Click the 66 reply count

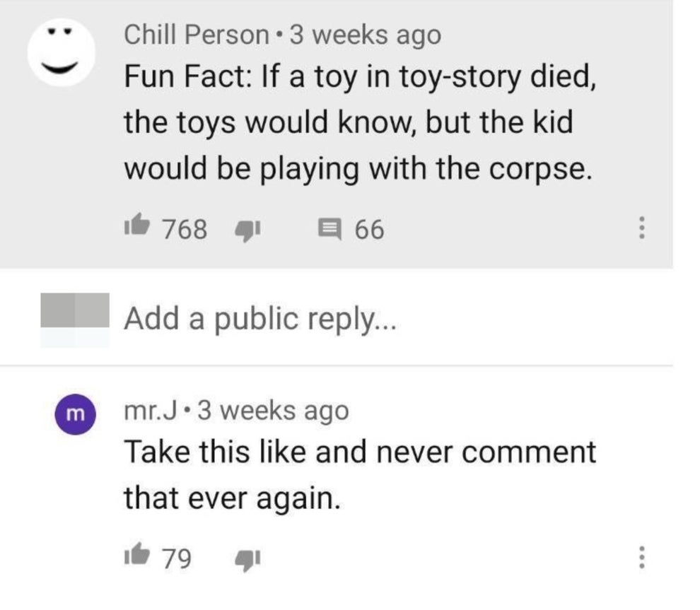coord(369,229)
